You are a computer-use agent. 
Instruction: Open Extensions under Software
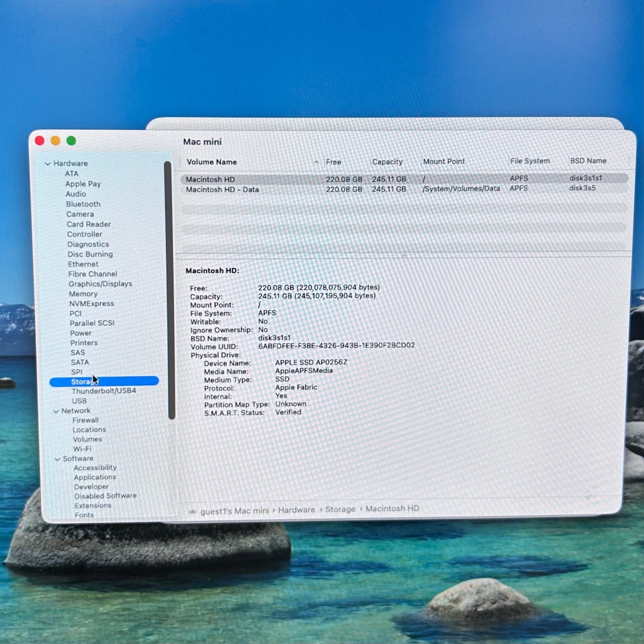93,505
